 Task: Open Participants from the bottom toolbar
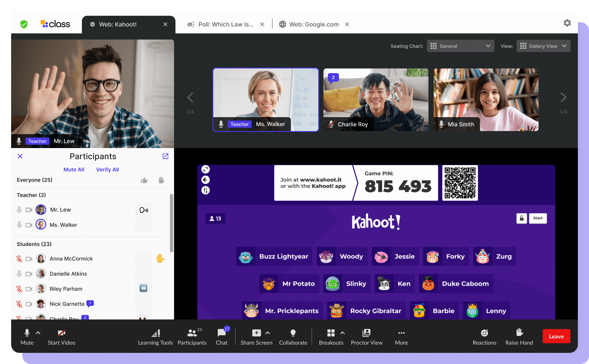tap(192, 337)
